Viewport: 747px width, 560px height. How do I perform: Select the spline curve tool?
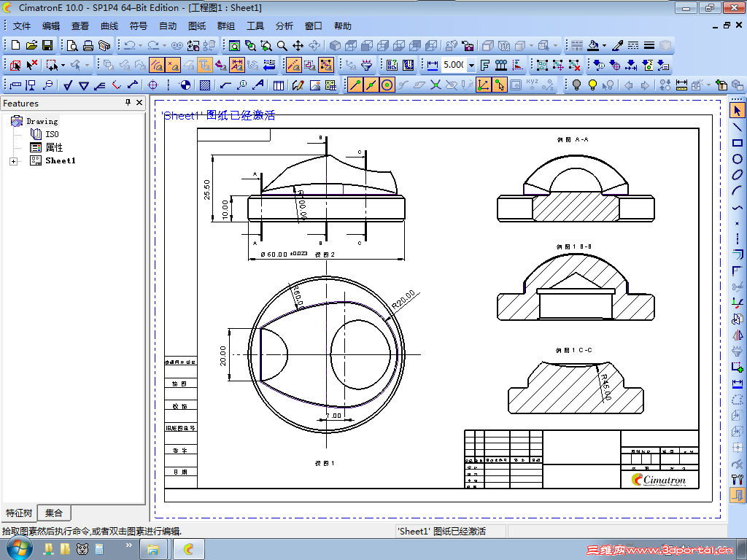coord(737,206)
